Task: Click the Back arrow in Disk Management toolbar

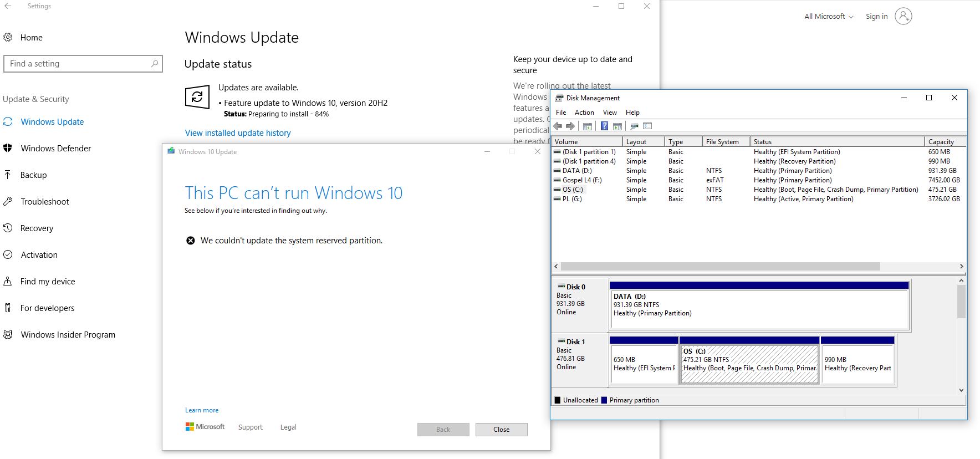Action: (558, 126)
